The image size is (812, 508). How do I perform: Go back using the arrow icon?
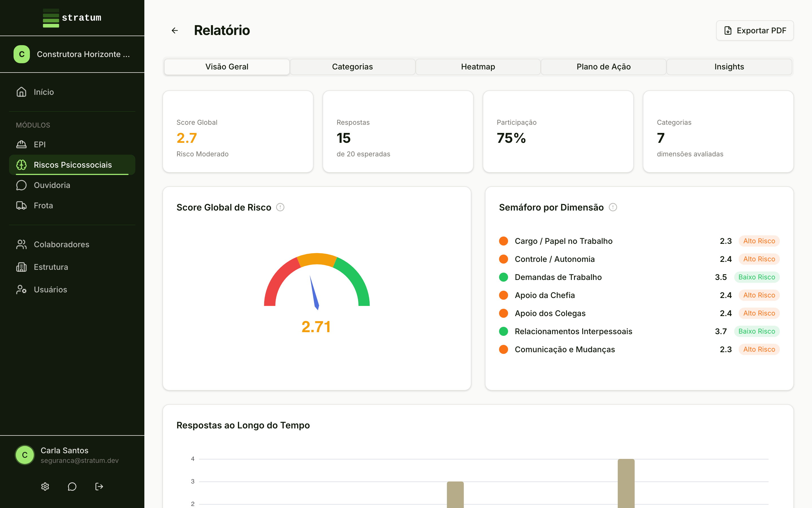(175, 30)
